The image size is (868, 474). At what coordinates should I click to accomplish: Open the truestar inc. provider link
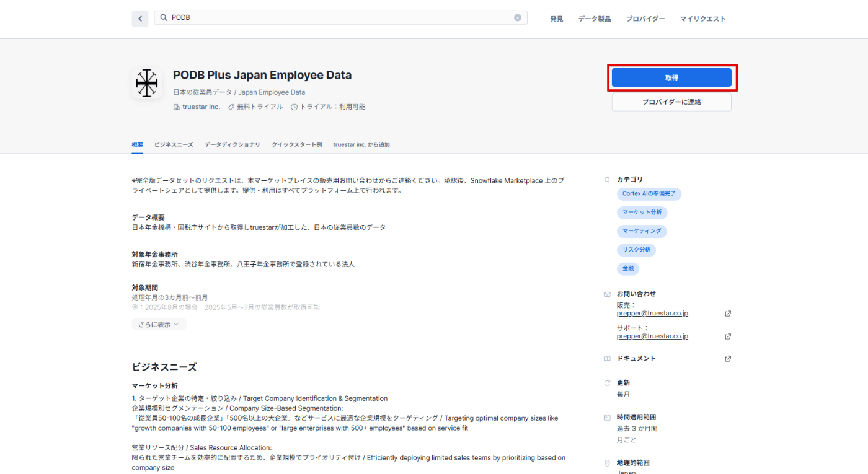[x=201, y=107]
